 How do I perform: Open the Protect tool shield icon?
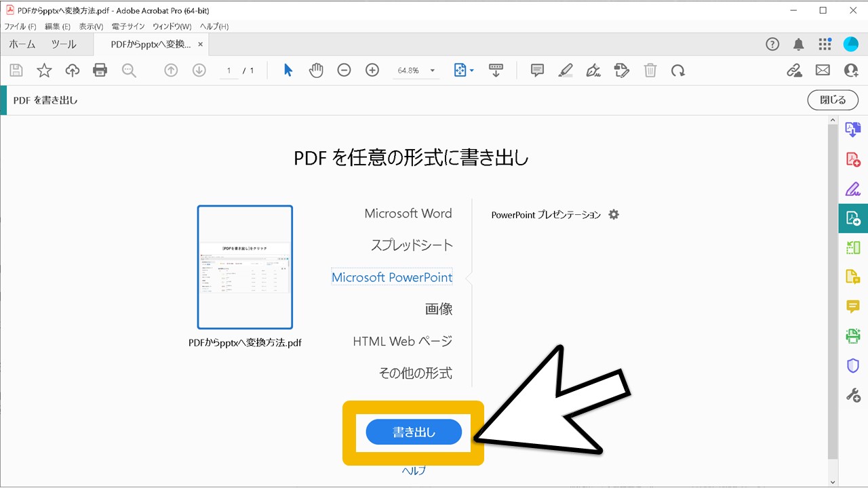853,366
